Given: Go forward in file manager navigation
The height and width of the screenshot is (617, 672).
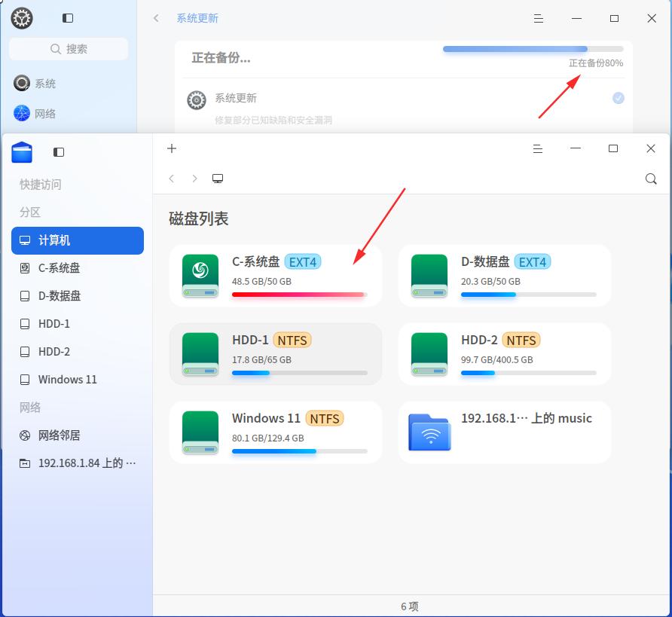Looking at the screenshot, I should click(194, 179).
